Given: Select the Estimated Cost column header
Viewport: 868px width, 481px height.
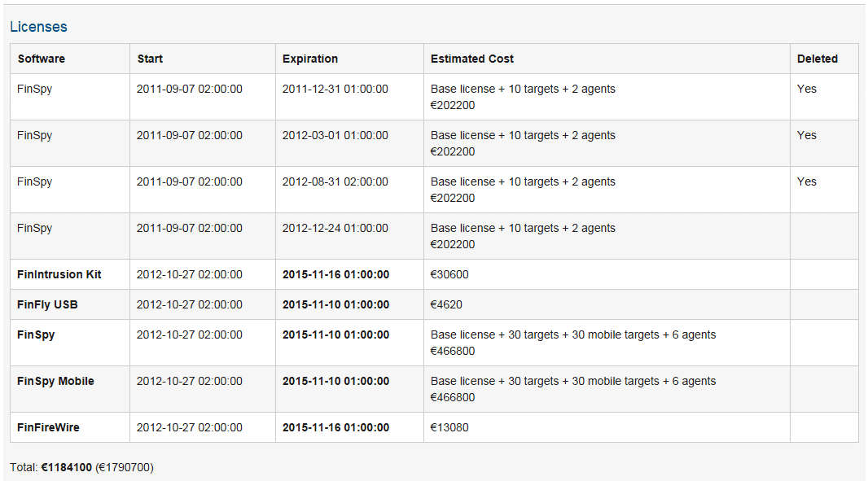Looking at the screenshot, I should tap(472, 59).
